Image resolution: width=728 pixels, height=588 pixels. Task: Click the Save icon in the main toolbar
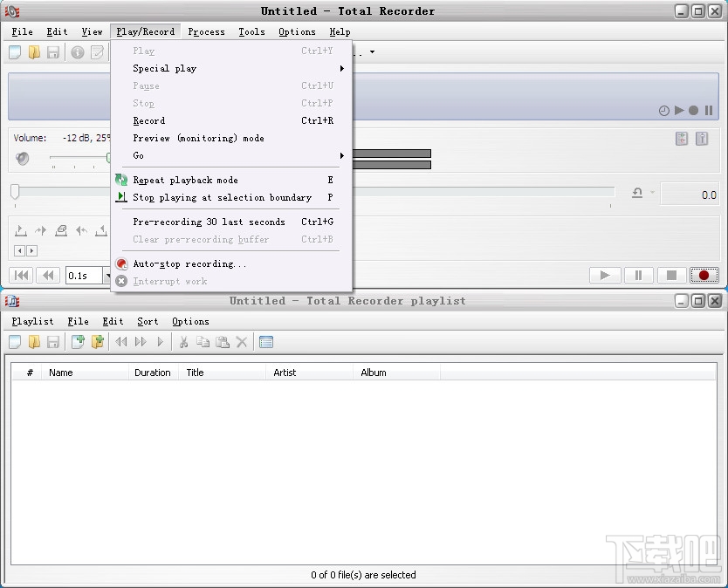coord(53,51)
